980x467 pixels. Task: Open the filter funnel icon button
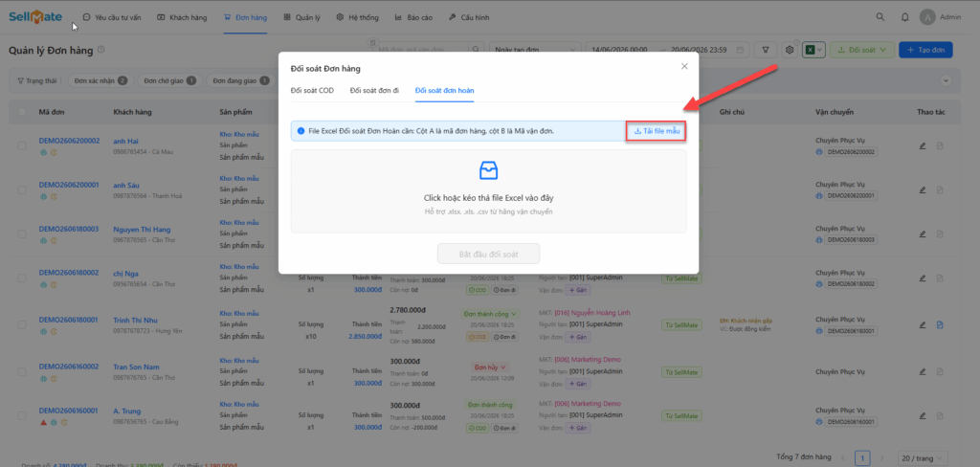point(766,50)
